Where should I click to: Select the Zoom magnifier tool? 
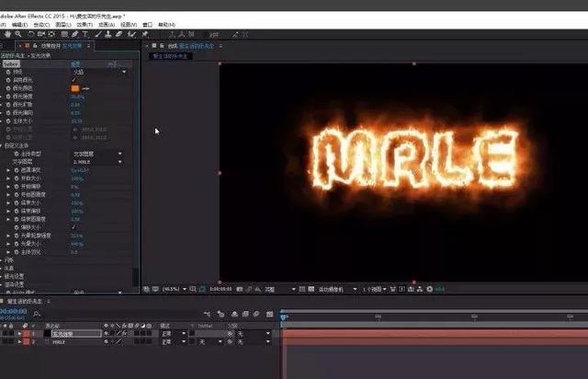tap(18, 34)
